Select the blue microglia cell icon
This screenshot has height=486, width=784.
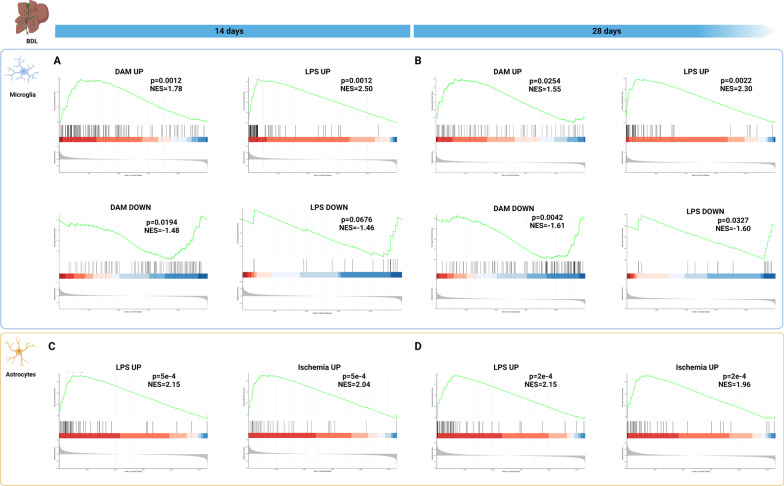[22, 70]
